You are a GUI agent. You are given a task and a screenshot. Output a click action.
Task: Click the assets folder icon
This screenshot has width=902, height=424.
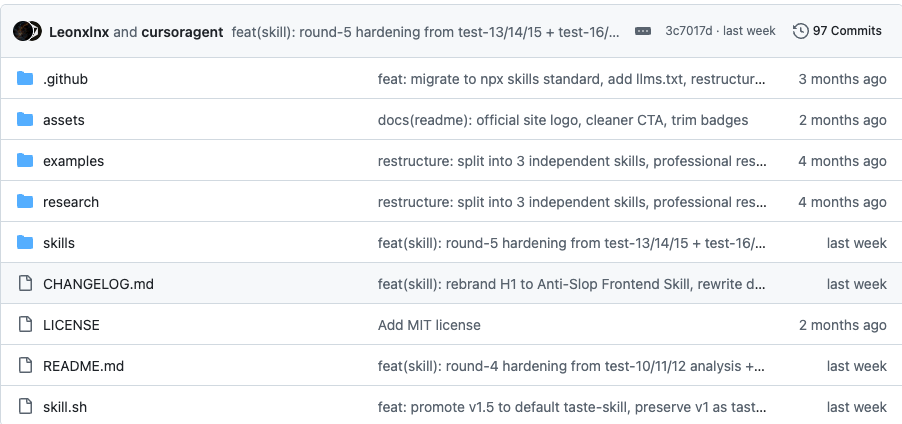click(25, 120)
